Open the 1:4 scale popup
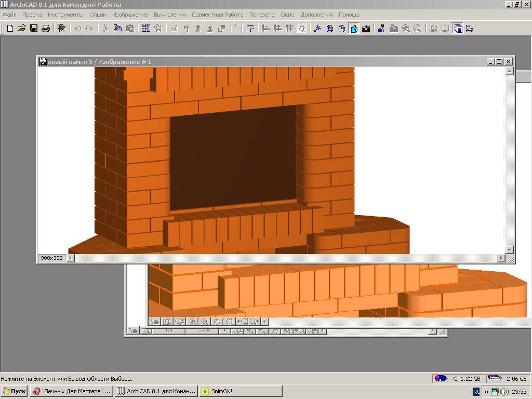The height and width of the screenshot is (399, 532). coord(169,330)
